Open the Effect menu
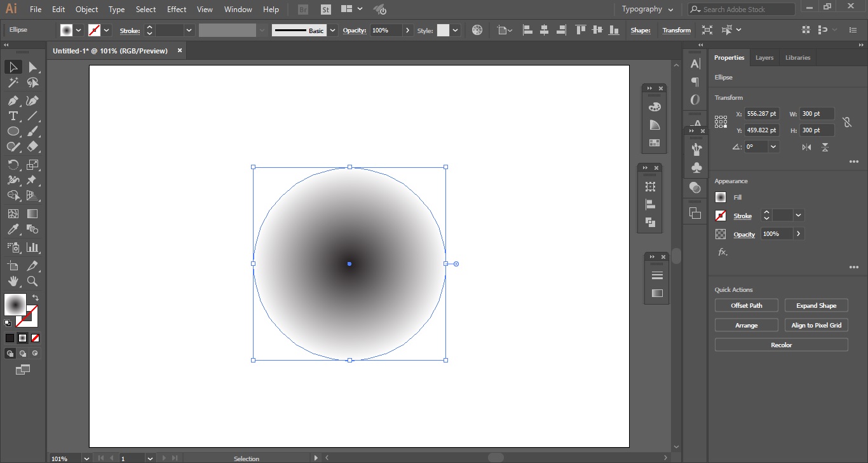This screenshot has width=868, height=463. click(x=176, y=9)
